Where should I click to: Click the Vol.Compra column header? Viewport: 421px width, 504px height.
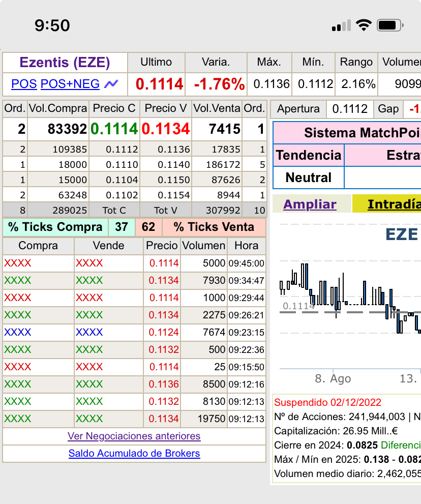(58, 108)
